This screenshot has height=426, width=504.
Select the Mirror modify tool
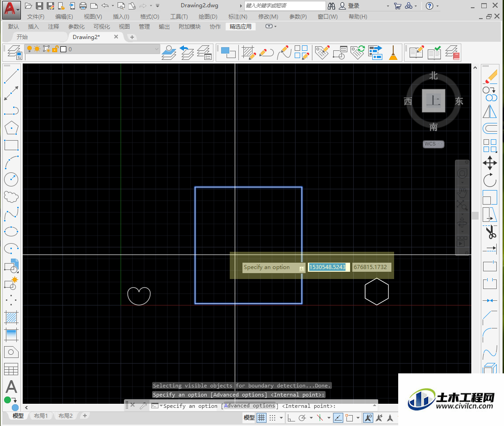[490, 111]
